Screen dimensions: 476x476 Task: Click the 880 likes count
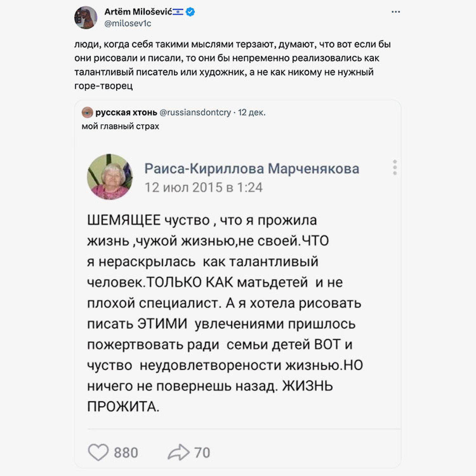point(126,453)
